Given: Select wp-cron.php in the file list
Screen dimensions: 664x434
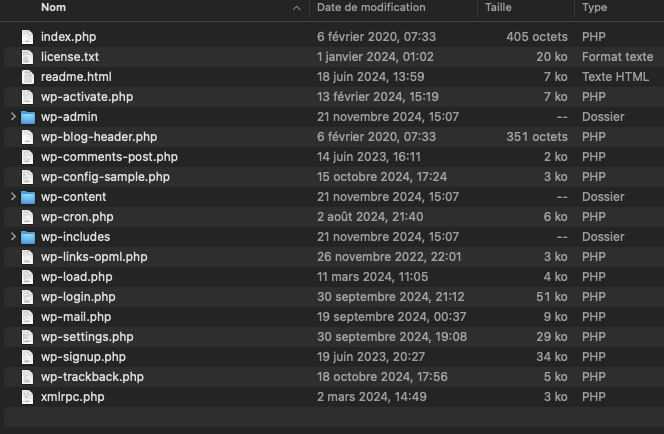Looking at the screenshot, I should (77, 217).
